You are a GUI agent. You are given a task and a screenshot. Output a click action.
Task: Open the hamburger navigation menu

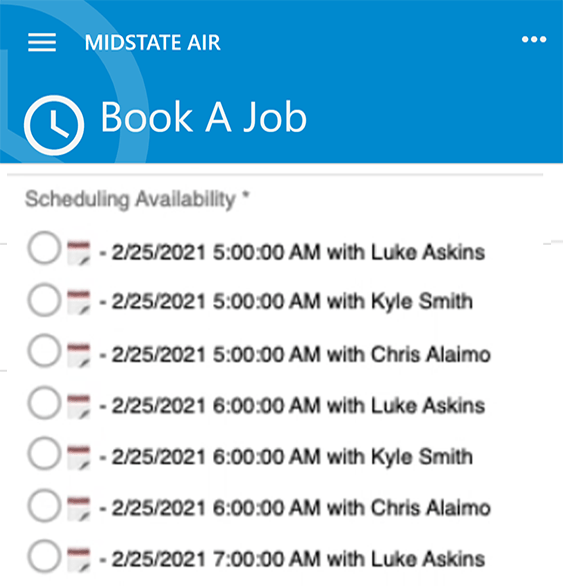pos(42,42)
